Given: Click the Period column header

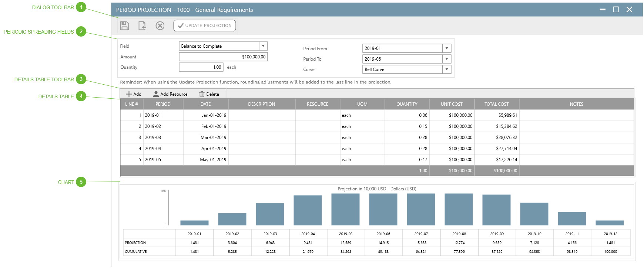Looking at the screenshot, I should (x=163, y=104).
